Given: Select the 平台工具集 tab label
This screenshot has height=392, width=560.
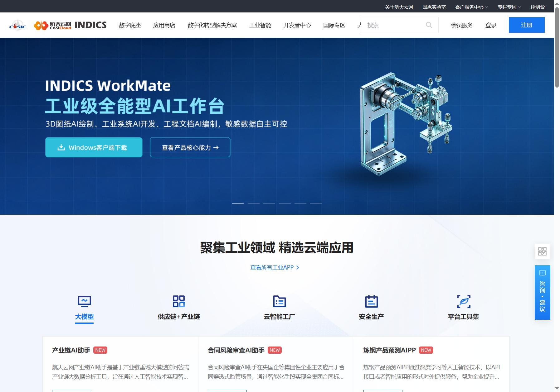Looking at the screenshot, I should pos(463,317).
